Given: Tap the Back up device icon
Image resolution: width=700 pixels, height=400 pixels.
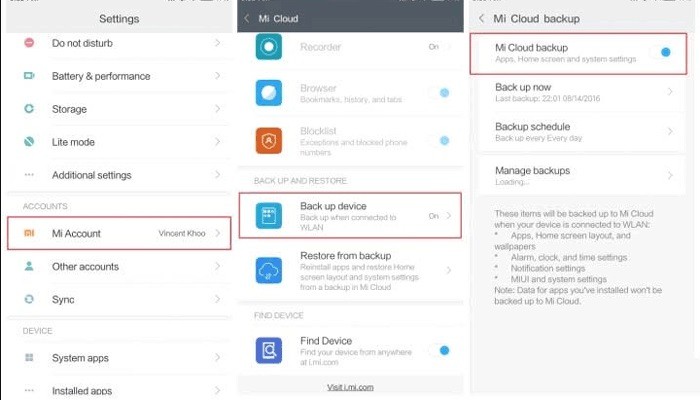Looking at the screenshot, I should click(267, 215).
